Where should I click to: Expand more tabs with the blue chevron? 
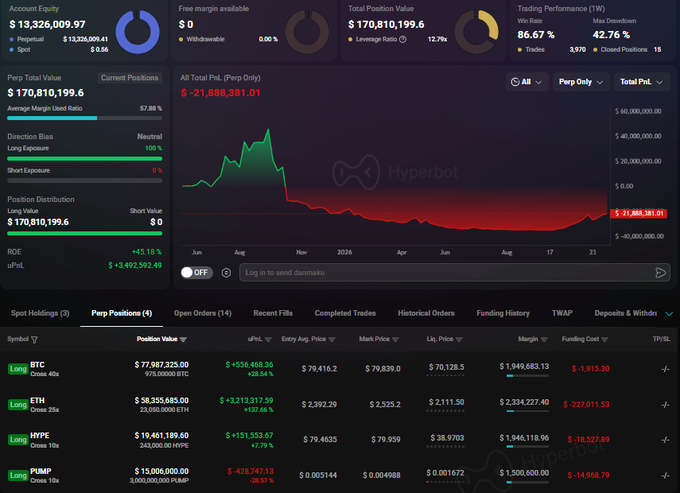click(669, 313)
